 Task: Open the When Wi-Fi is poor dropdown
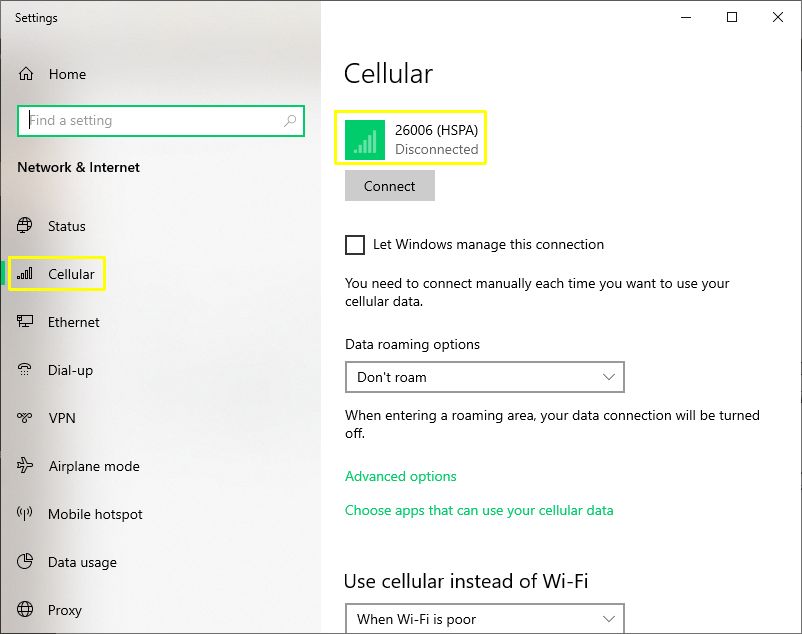point(484,619)
